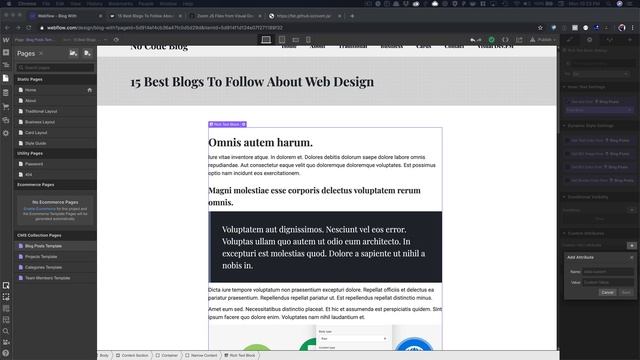Open the Projects Template page
Screen dimensions: 640x360
[x=56, y=257]
